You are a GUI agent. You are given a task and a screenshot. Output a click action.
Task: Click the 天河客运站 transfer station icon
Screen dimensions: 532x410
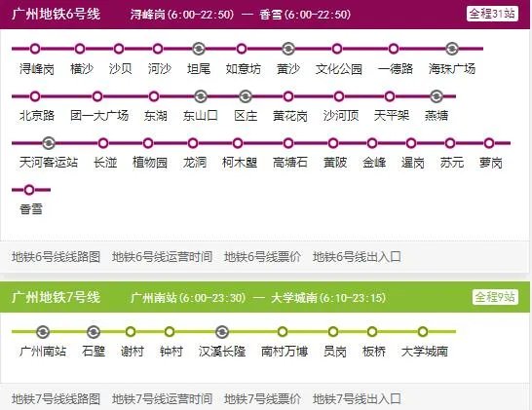pos(49,143)
